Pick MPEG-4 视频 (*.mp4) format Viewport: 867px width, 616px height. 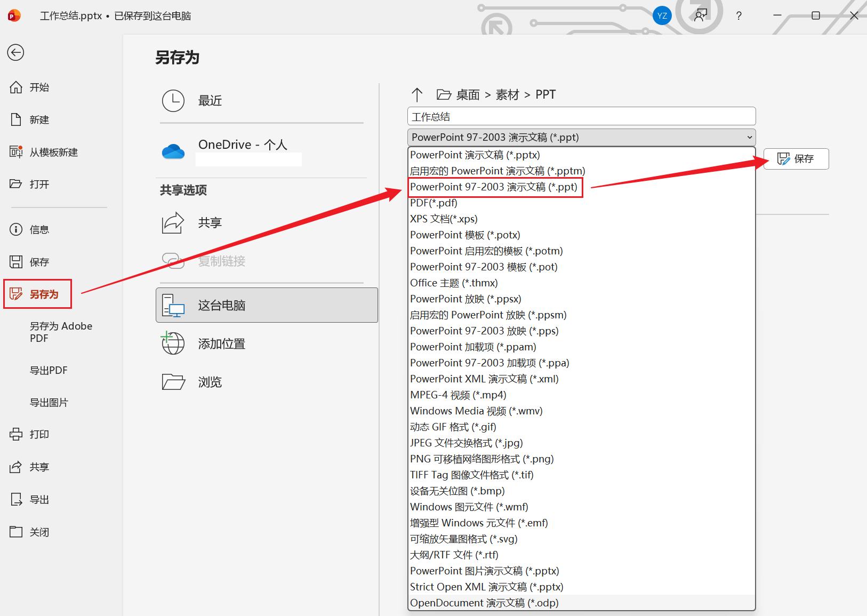point(581,395)
